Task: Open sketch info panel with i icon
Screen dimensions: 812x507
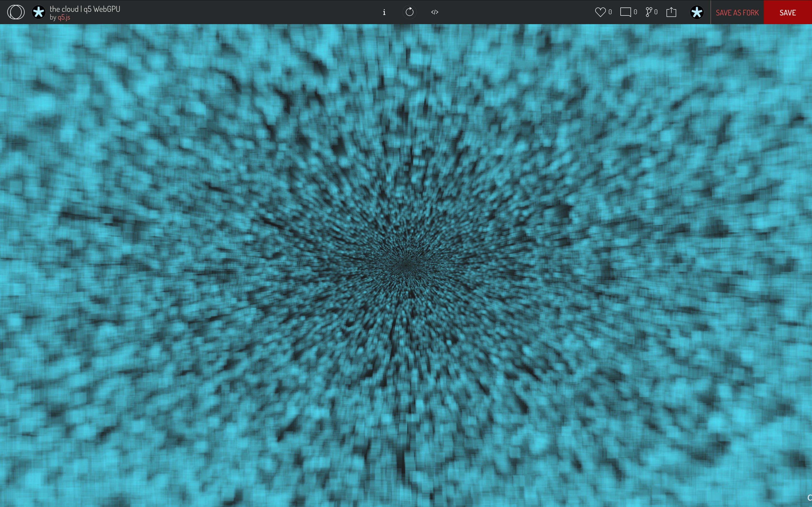Action: tap(384, 12)
